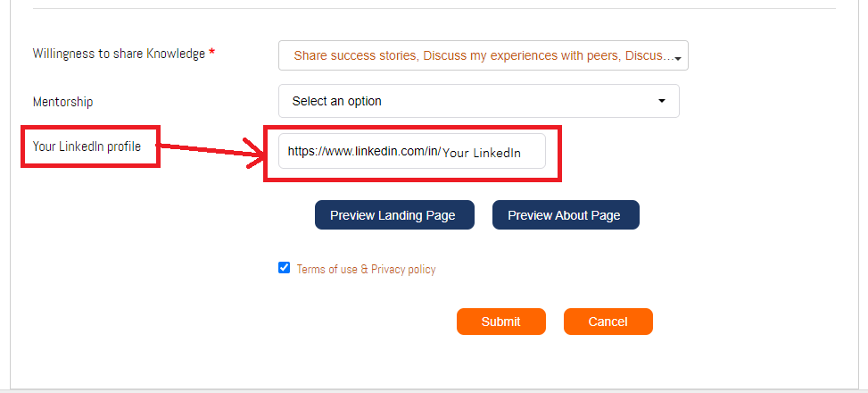Click the red required asterisk
868x393 pixels.
(212, 54)
